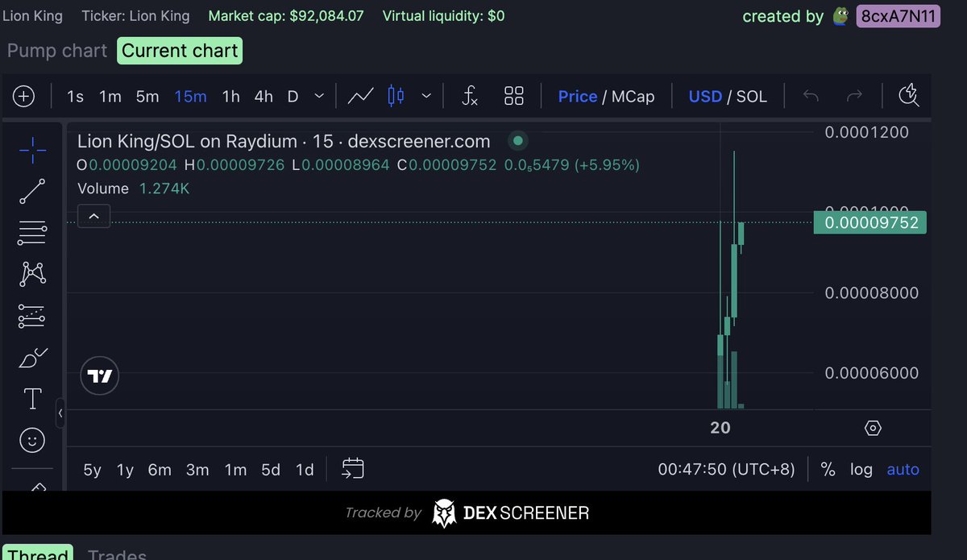Click the creator frog avatar
This screenshot has height=560, width=967.
click(841, 16)
